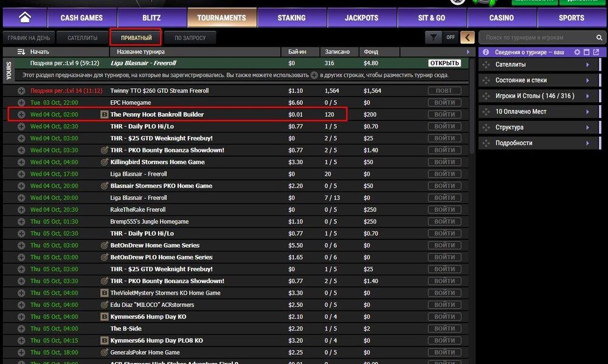Pop out the tournament info panel
The height and width of the screenshot is (364, 608).
point(596,53)
